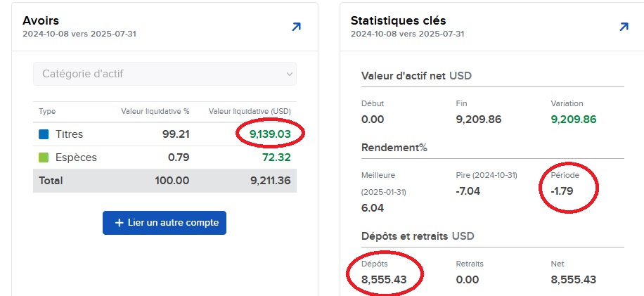Click the Avoirs panel title
This screenshot has height=296, width=644.
[x=40, y=20]
